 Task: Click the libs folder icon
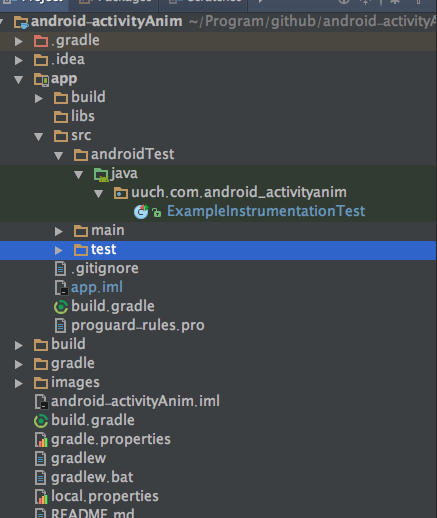[61, 117]
